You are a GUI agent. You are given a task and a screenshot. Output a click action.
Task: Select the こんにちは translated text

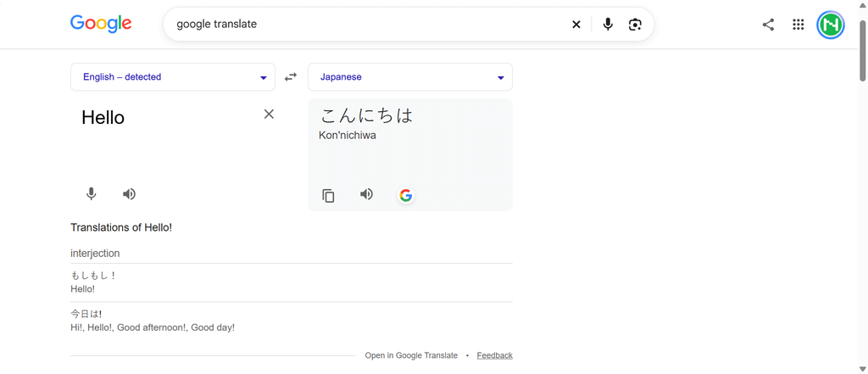point(366,115)
